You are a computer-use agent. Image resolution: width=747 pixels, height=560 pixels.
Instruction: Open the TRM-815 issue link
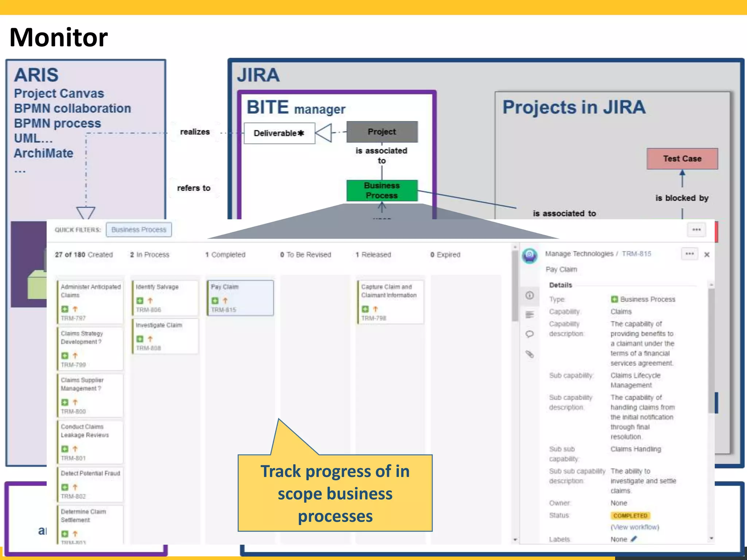coord(636,254)
